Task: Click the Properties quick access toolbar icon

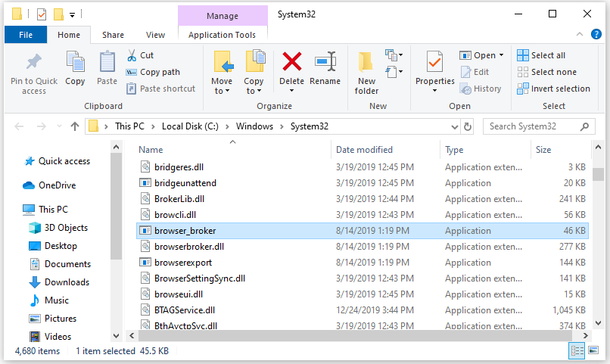Action: (41, 14)
